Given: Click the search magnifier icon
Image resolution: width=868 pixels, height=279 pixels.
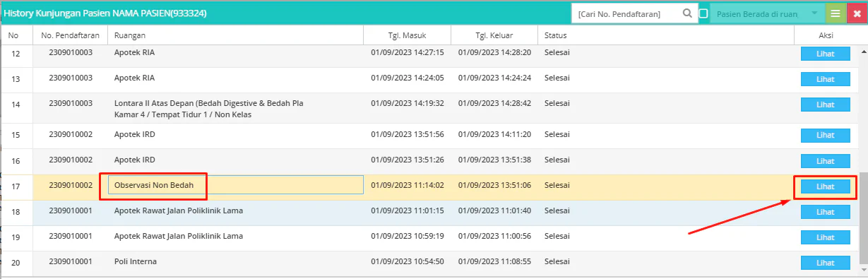Looking at the screenshot, I should [x=687, y=13].
